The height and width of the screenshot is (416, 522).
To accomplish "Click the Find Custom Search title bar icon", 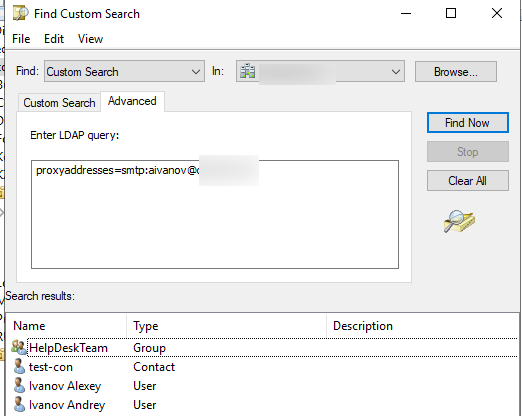I will coord(21,13).
